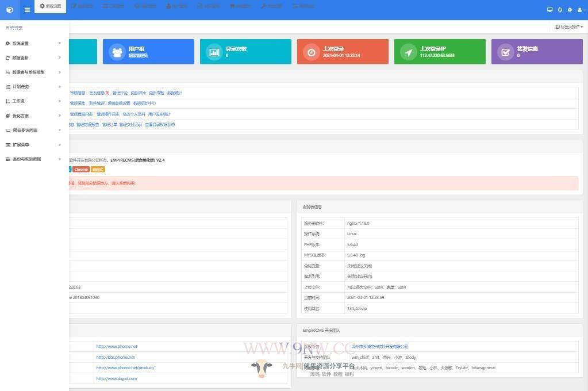Expand the 备份与恢复数据 chevron
The image size is (588, 391).
60,159
